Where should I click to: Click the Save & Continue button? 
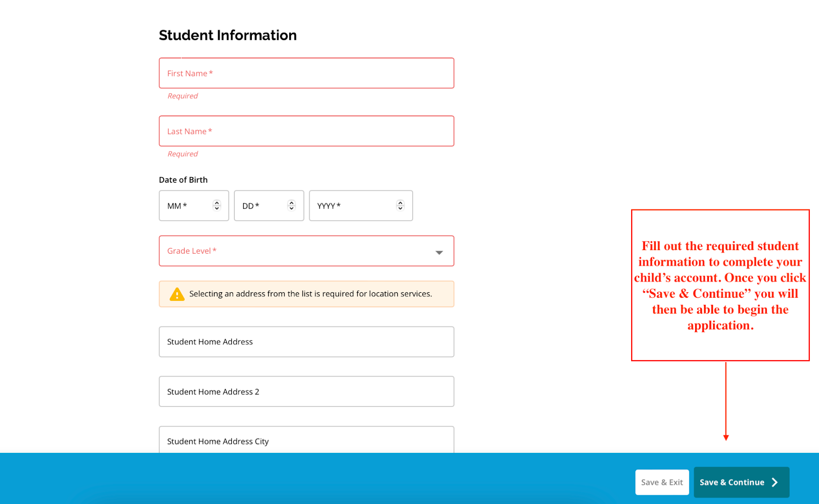(x=741, y=482)
